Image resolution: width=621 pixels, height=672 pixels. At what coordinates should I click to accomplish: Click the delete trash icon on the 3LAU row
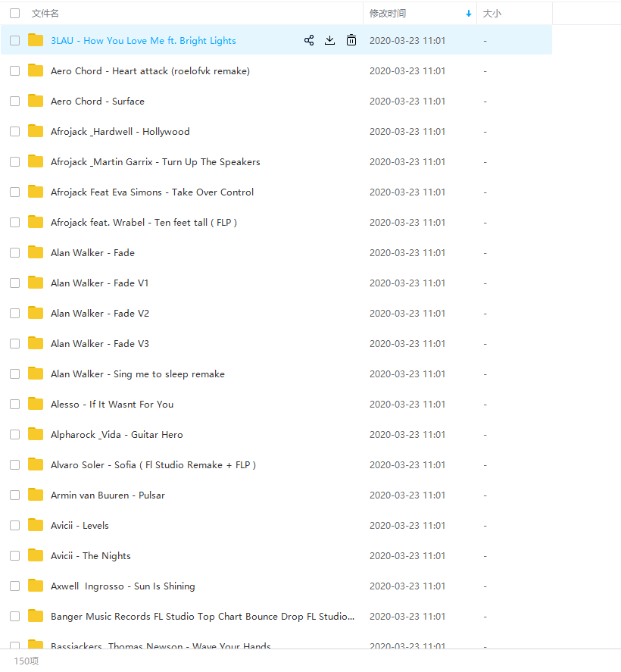[x=351, y=41]
